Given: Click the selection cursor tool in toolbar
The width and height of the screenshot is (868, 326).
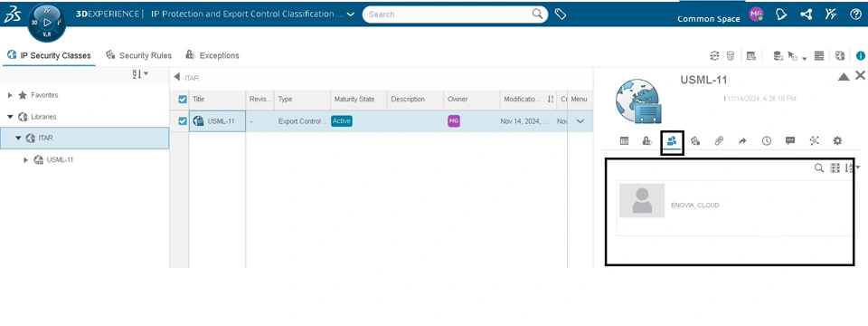Looking at the screenshot, I should (793, 56).
